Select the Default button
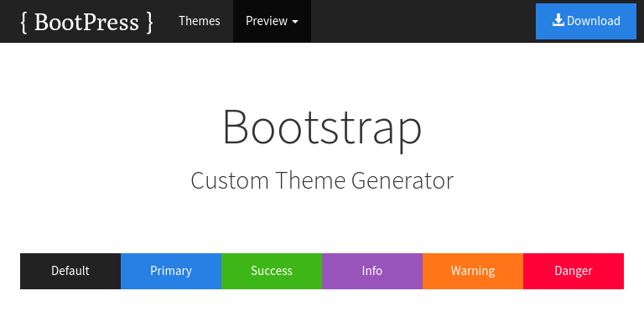Viewport: 644px width, 322px height. (x=70, y=271)
